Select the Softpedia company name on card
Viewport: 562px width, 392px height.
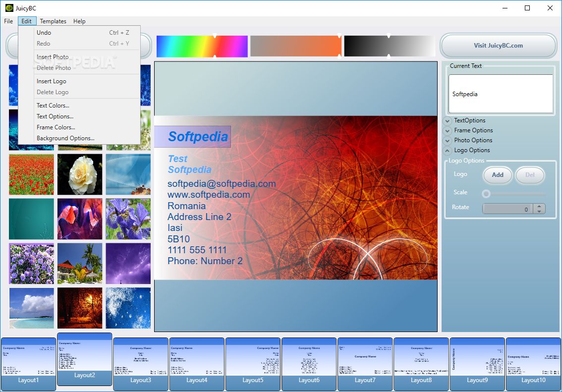(198, 136)
